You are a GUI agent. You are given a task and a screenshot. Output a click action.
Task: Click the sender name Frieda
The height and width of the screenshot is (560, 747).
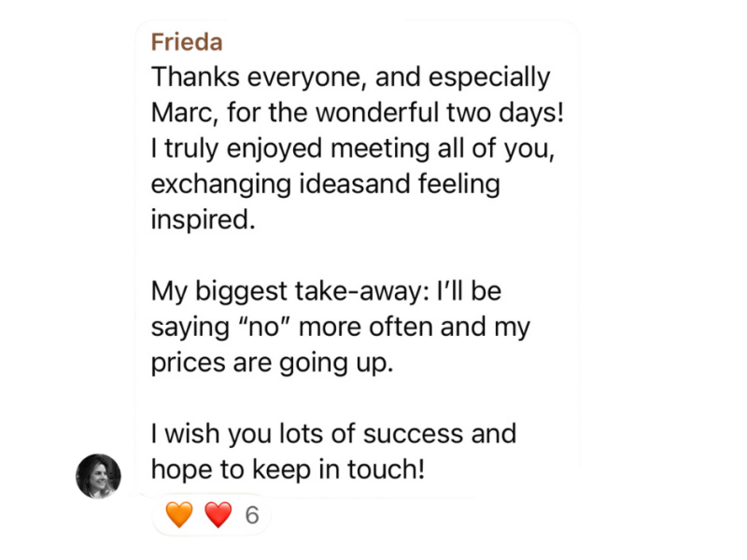186,43
